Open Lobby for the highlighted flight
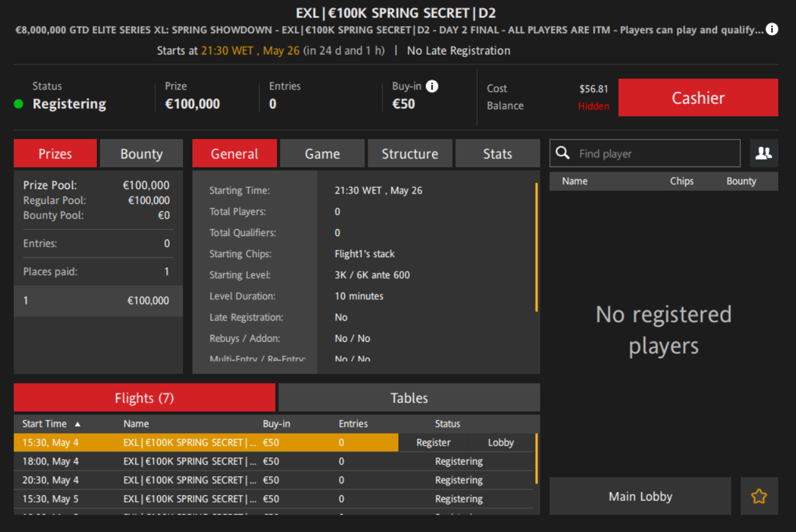This screenshot has height=532, width=796. point(500,442)
